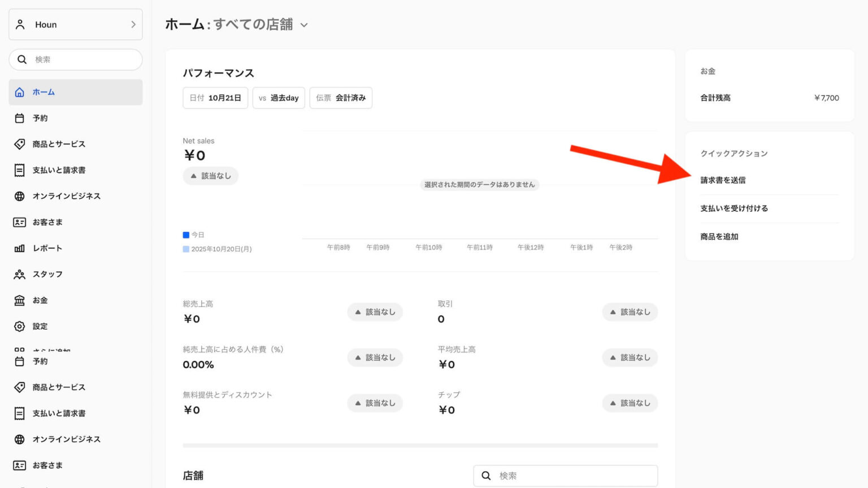Open the レポート bar chart icon

(21, 248)
